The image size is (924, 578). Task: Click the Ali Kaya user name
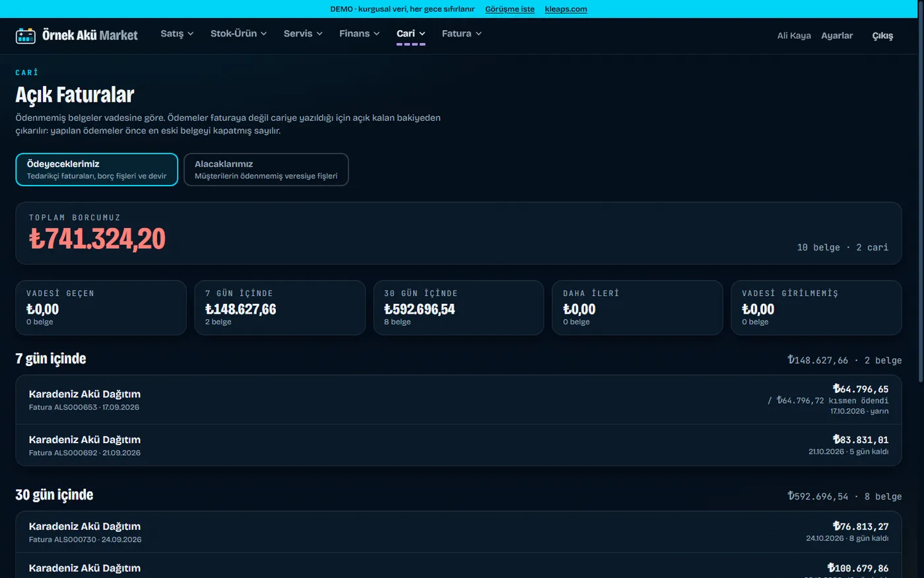point(794,36)
